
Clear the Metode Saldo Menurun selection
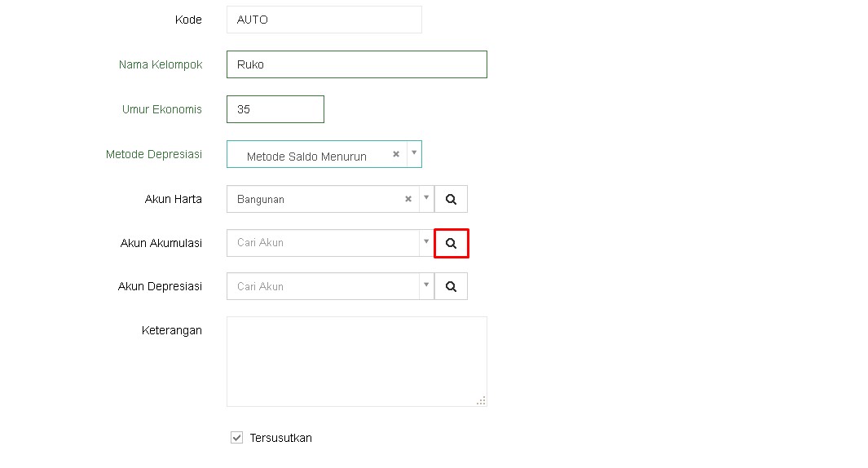click(396, 154)
